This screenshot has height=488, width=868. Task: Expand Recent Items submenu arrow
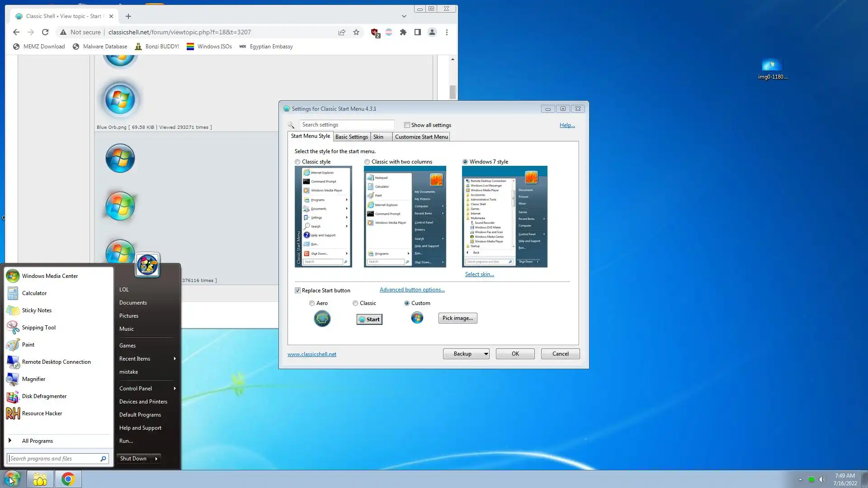pos(175,359)
